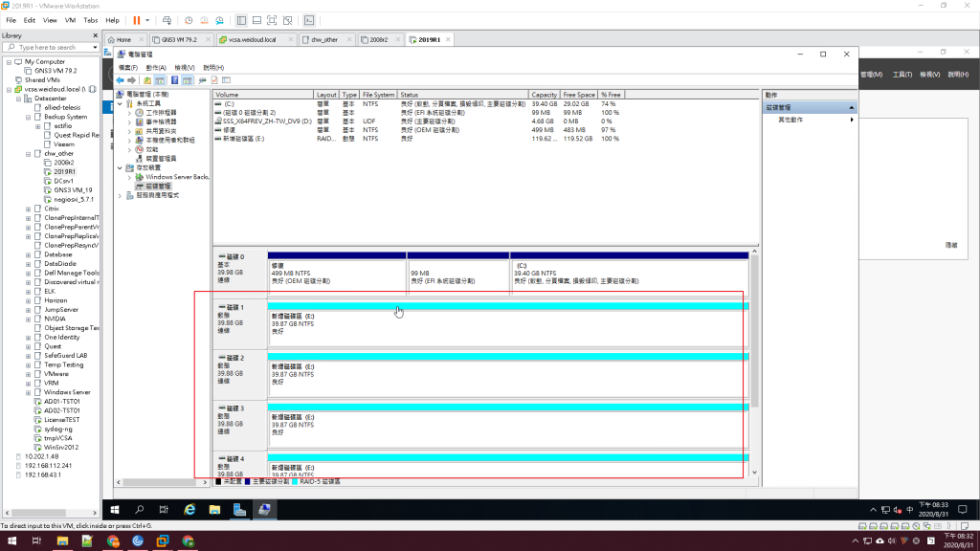The height and width of the screenshot is (551, 980).
Task: Select Windows Server Backup tree item
Action: 177,177
